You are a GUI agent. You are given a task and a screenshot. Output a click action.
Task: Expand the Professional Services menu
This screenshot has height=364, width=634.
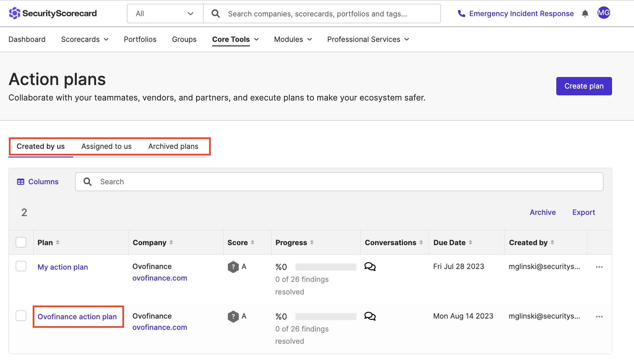point(368,39)
